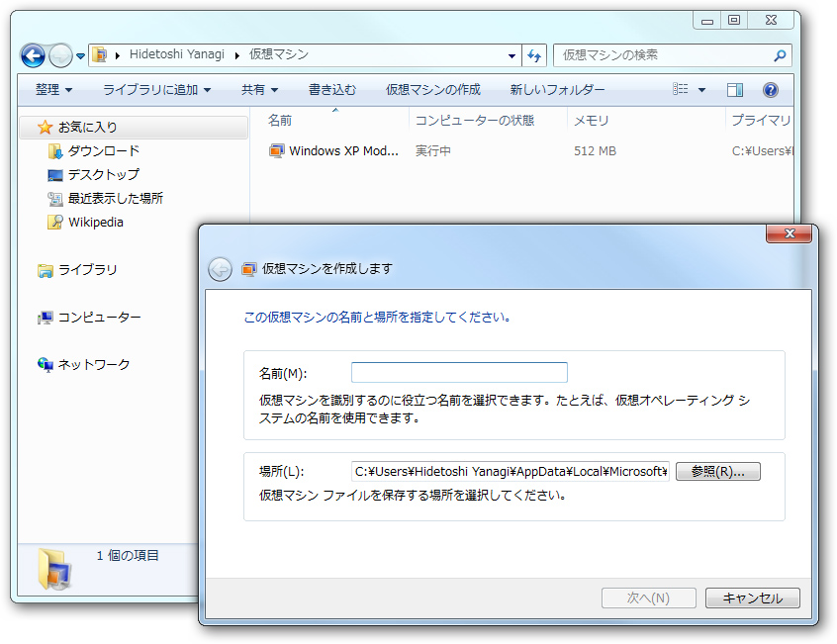Click inside the 名前(M) name field
The image size is (837, 644).
tap(459, 372)
